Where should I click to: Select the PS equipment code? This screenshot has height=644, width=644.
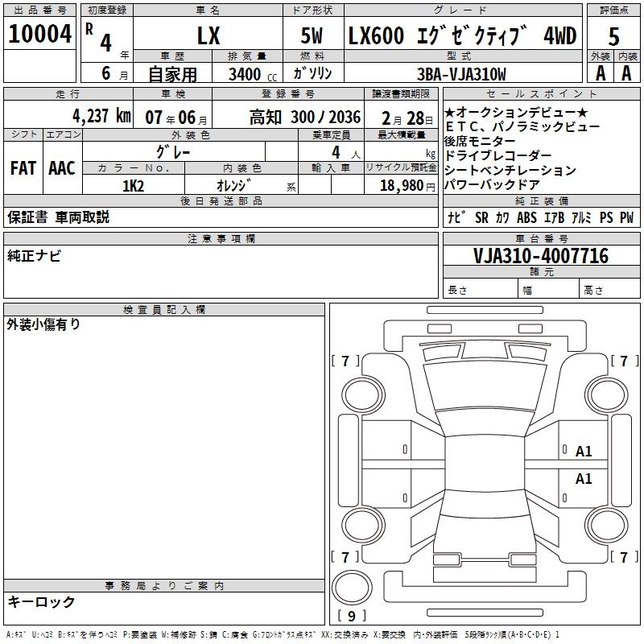[x=606, y=217]
